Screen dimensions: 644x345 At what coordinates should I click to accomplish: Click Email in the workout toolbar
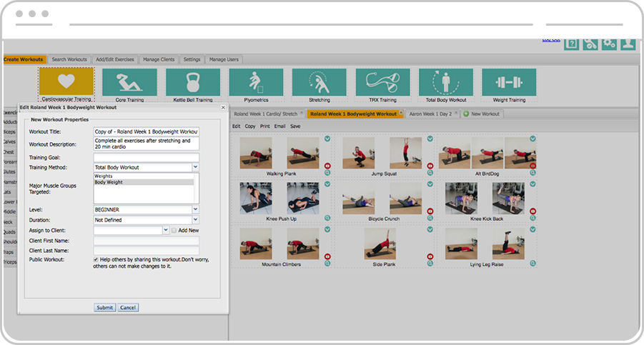tap(279, 126)
